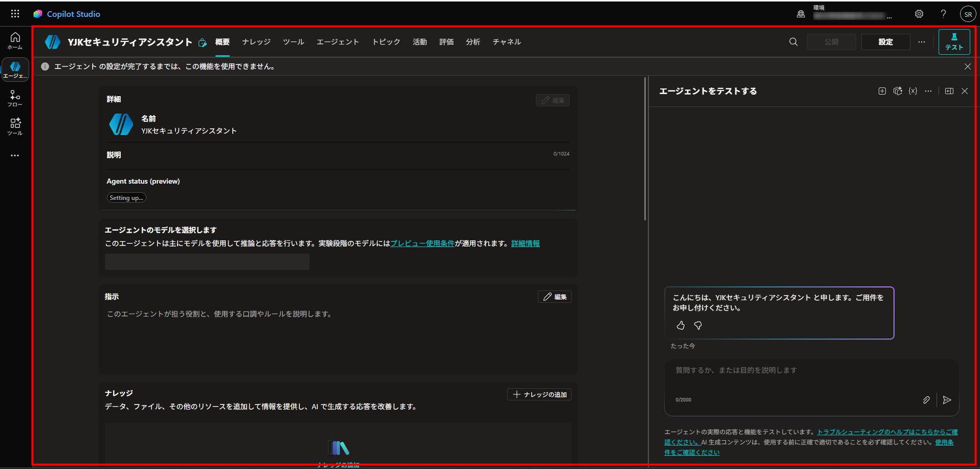Toggle the テスト test panel button
The width and height of the screenshot is (980, 469).
pyautogui.click(x=954, y=42)
